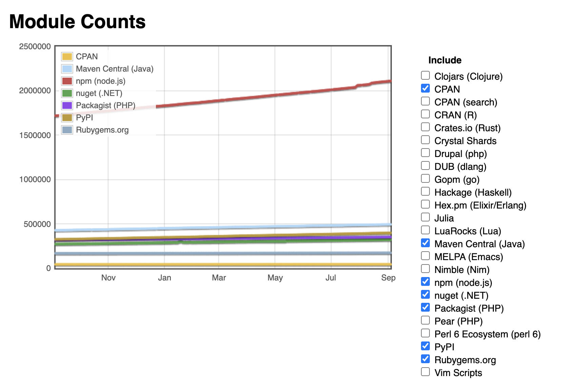Click the 'PyPI' legend label

[84, 118]
